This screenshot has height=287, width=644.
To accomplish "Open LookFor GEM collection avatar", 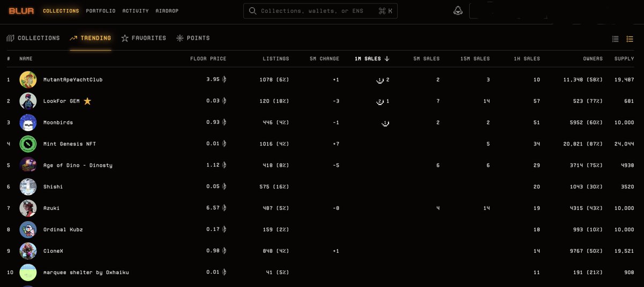I will (28, 101).
